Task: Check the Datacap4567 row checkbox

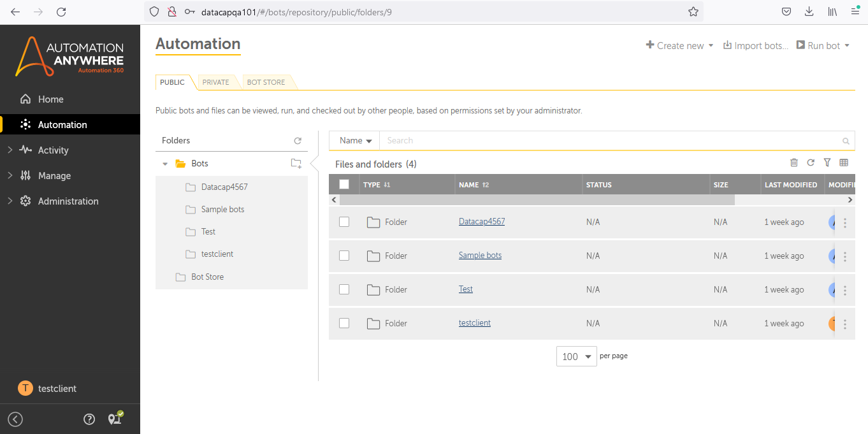Action: pyautogui.click(x=344, y=222)
